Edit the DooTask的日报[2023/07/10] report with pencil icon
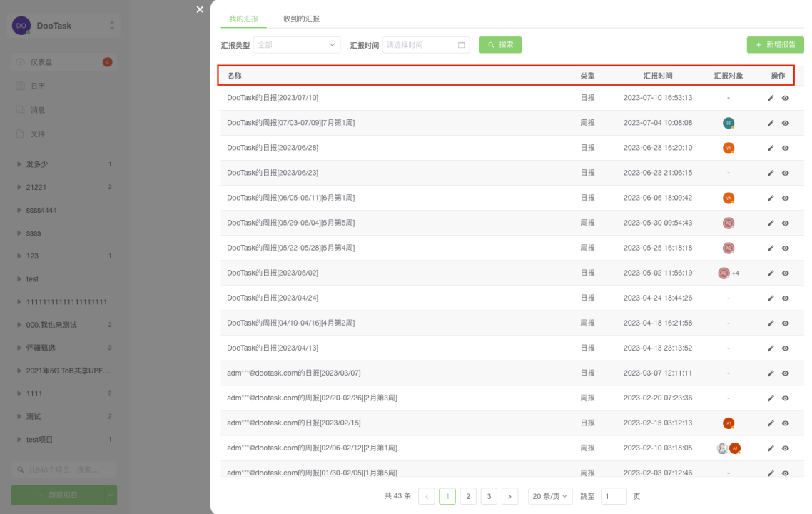This screenshot has width=812, height=514. [771, 98]
